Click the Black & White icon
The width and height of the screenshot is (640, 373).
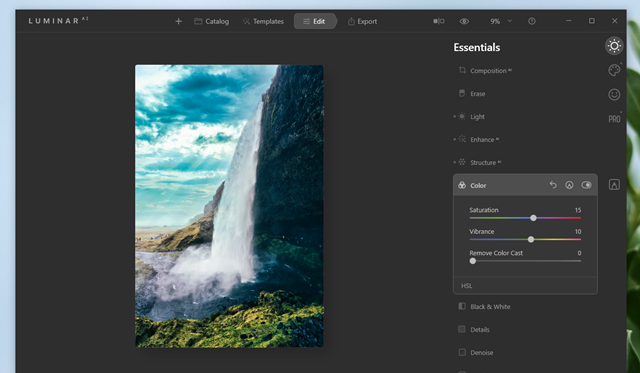462,306
